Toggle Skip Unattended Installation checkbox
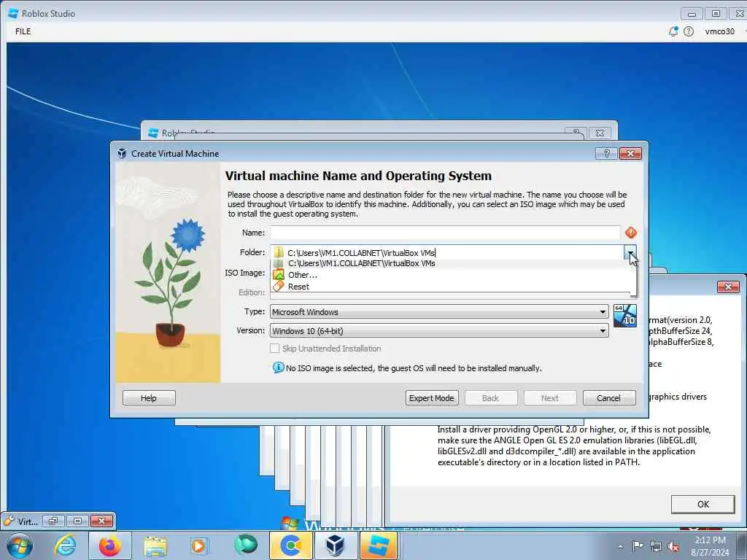The width and height of the screenshot is (747, 560). (275, 348)
